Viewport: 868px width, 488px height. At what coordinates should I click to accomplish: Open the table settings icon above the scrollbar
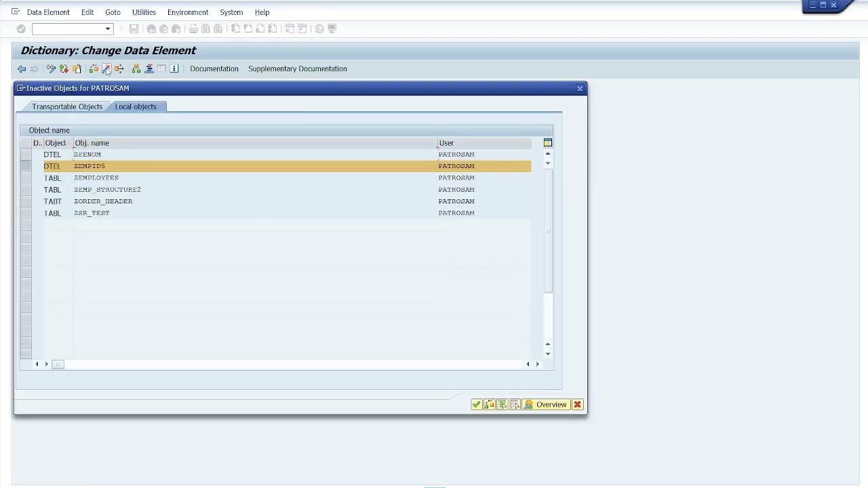(547, 142)
